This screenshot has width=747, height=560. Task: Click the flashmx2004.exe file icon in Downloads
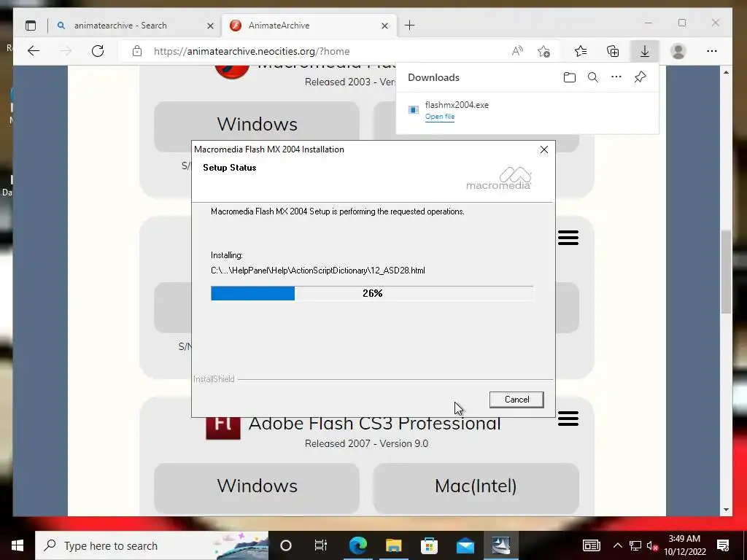tap(414, 110)
